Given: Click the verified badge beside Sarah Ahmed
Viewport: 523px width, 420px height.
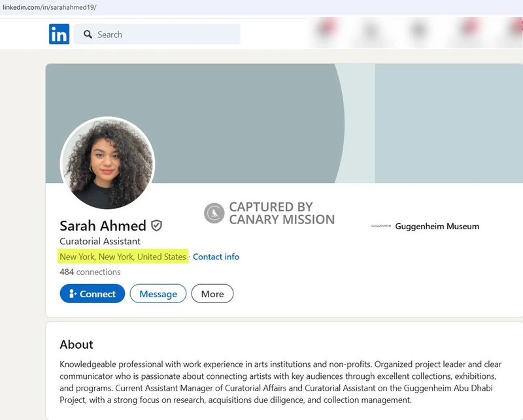Looking at the screenshot, I should [156, 225].
